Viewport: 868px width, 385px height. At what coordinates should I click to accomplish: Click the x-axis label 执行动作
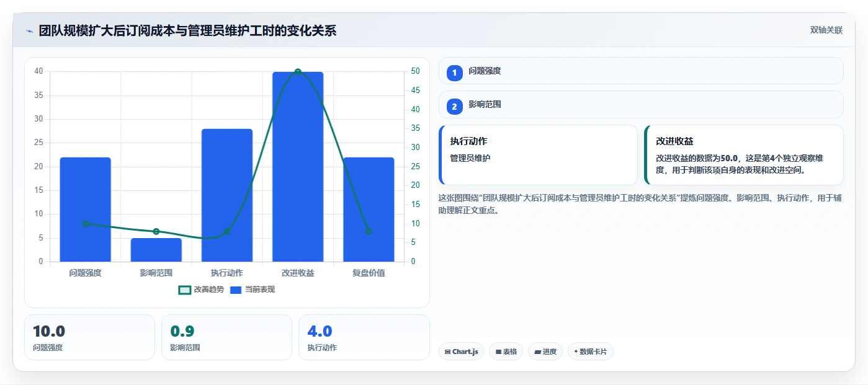pos(226,273)
